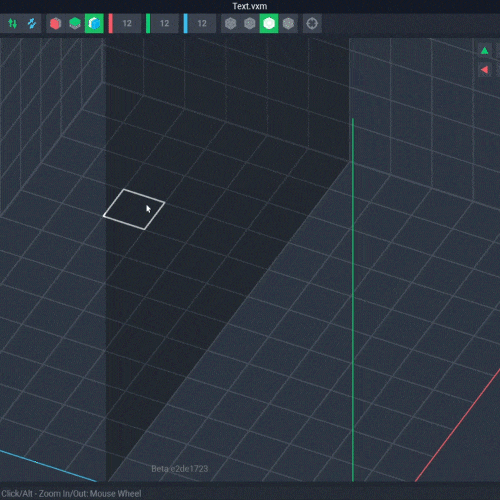Click the green axis color bar
Viewport: 500px width, 500px height.
(148, 23)
